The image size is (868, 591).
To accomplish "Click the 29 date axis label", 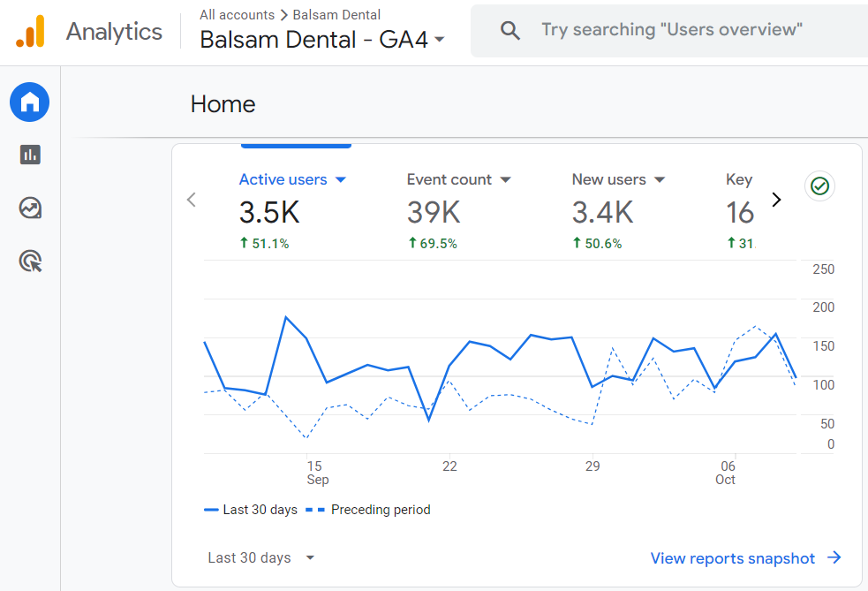I will coord(593,466).
